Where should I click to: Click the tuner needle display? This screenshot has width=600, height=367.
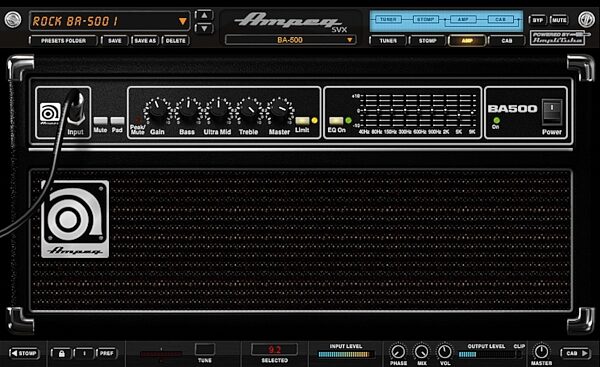(x=161, y=355)
